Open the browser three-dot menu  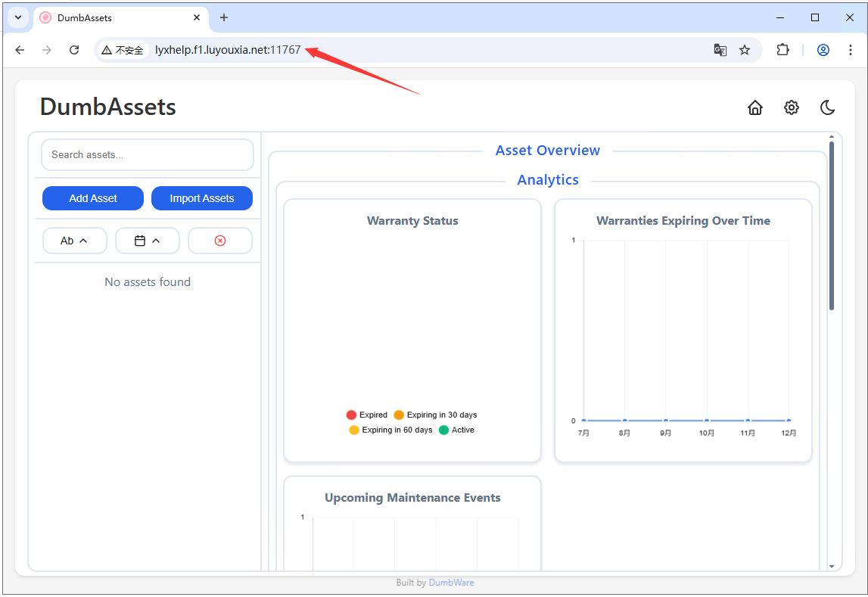coord(851,50)
